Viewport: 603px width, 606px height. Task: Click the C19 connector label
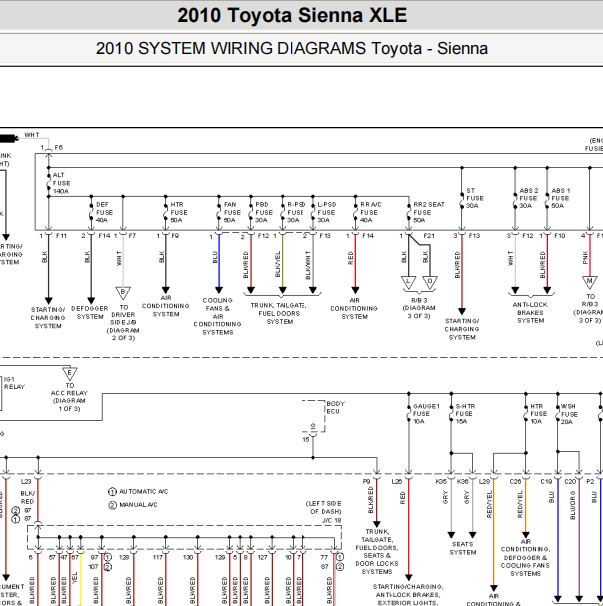click(546, 482)
